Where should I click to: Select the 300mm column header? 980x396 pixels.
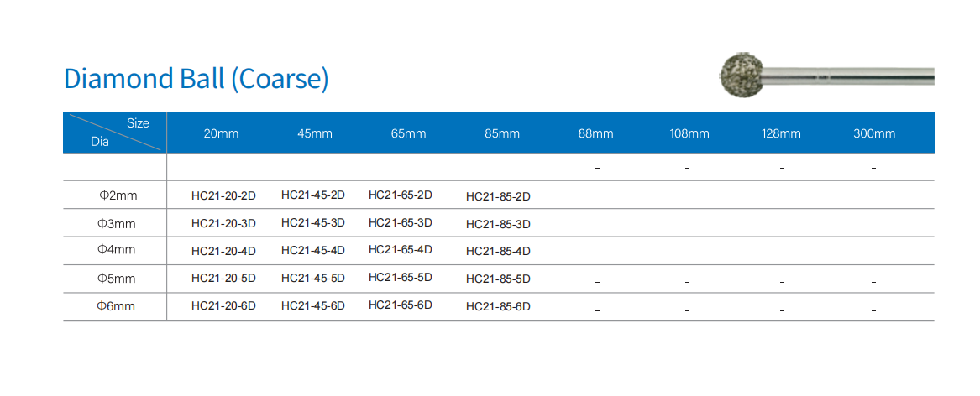click(874, 133)
